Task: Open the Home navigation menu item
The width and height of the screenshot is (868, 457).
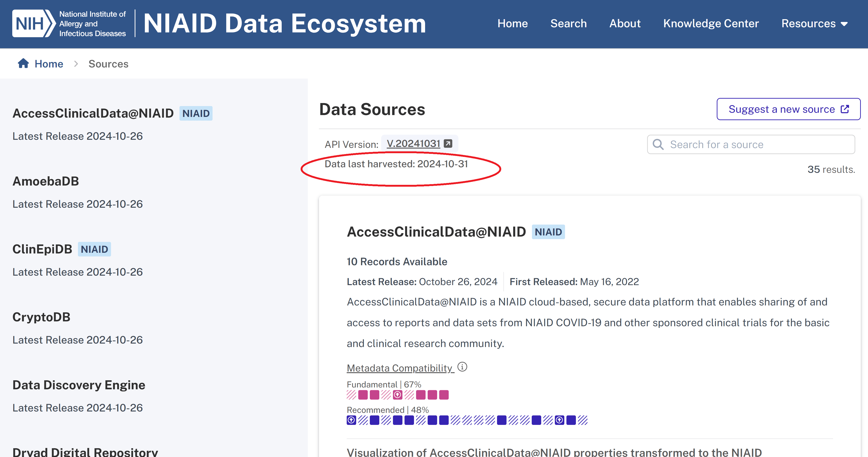Action: coord(513,24)
